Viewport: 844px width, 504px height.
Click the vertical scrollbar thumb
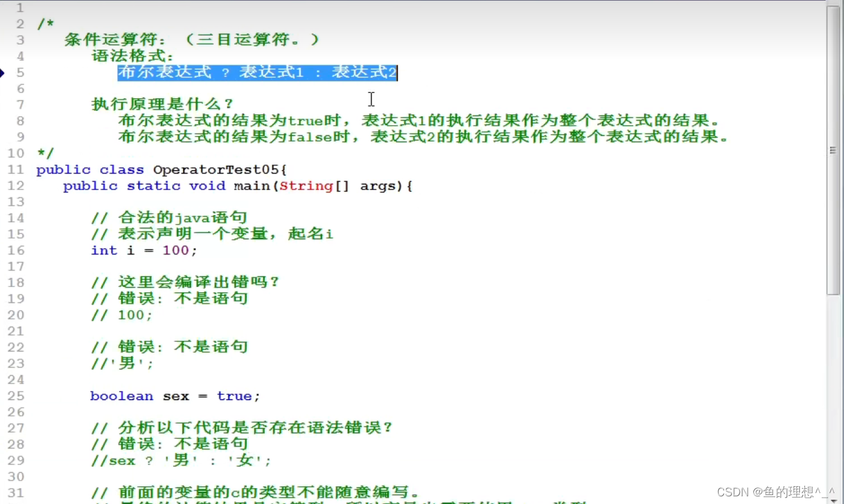(833, 151)
